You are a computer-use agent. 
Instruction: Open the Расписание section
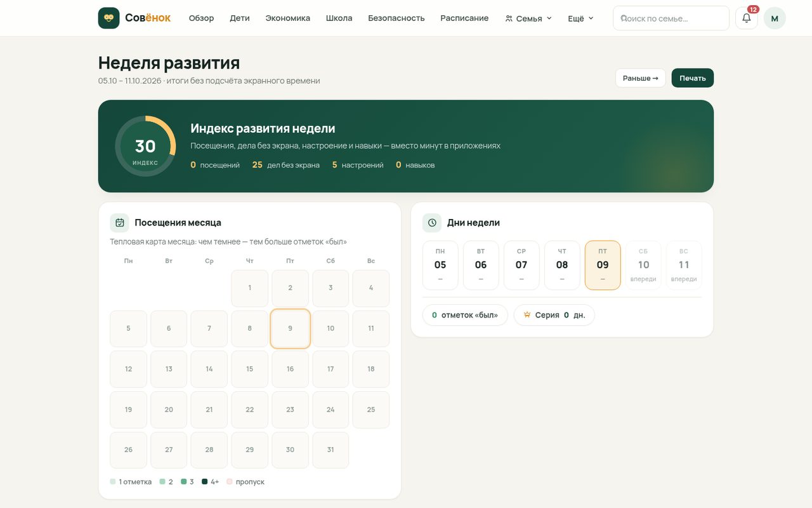[464, 18]
